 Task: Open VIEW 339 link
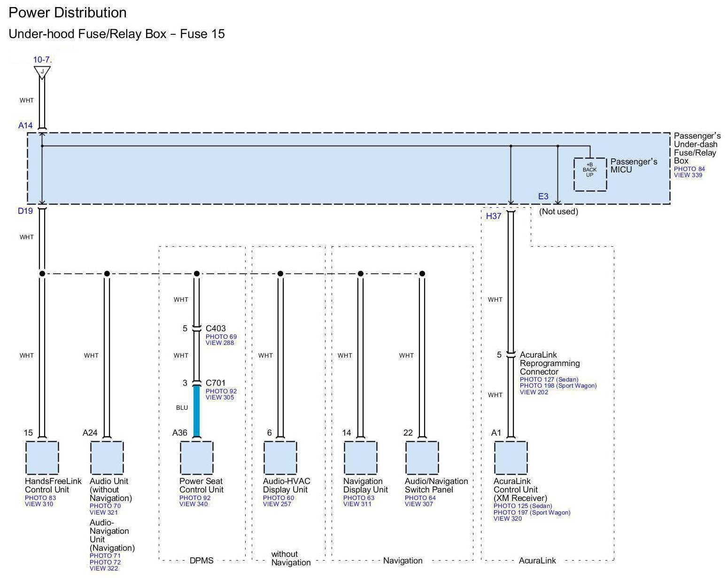[x=688, y=175]
